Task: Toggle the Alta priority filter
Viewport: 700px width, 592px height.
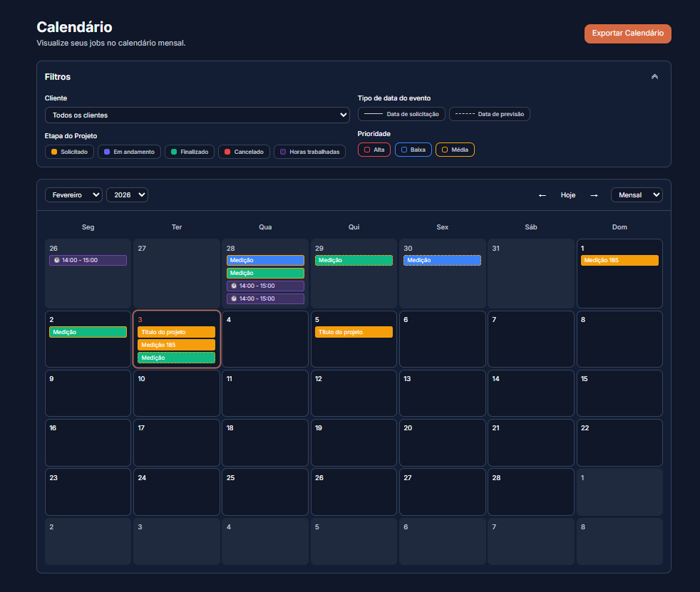Action: (374, 150)
